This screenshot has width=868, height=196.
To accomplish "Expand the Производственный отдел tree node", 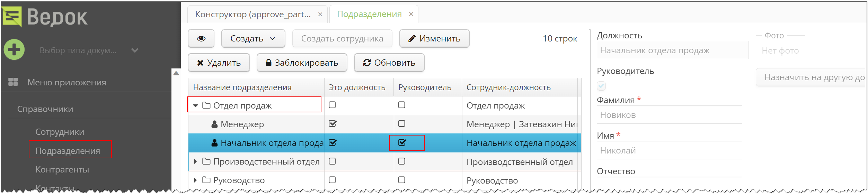I will 195,161.
